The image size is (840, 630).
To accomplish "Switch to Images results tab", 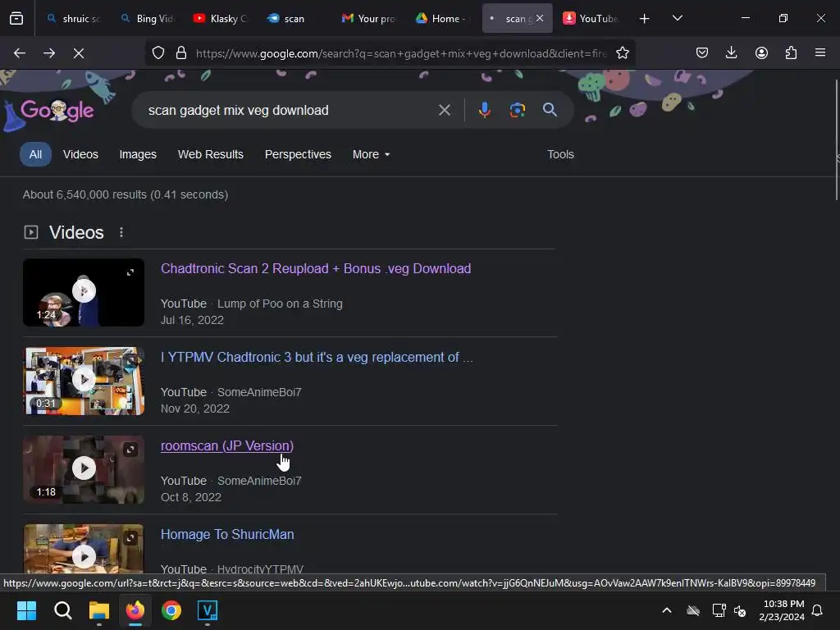I will click(138, 154).
